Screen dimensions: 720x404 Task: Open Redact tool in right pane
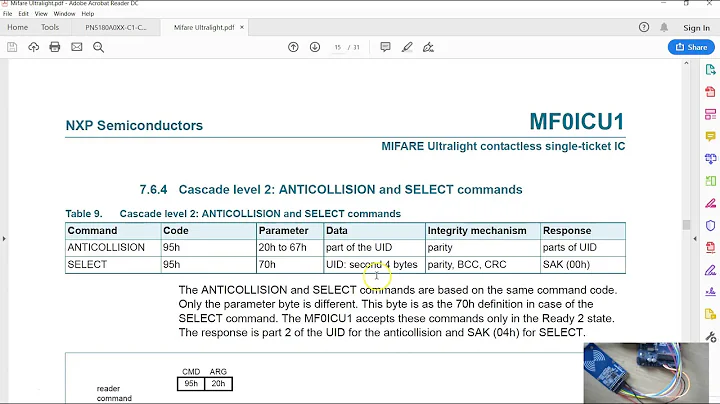click(710, 203)
